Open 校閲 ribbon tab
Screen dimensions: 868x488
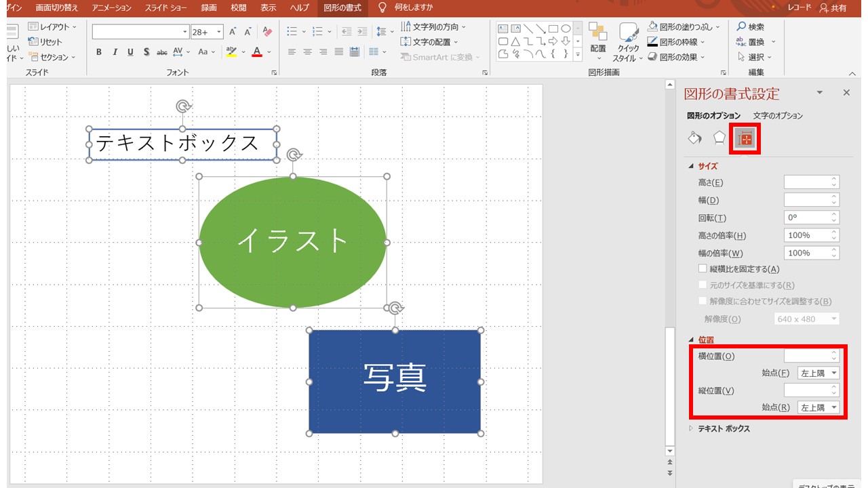238,8
